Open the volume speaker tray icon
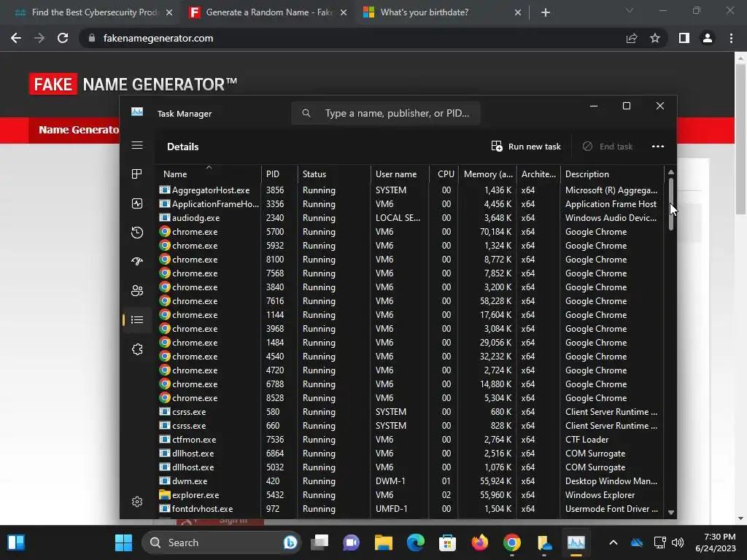 678,542
